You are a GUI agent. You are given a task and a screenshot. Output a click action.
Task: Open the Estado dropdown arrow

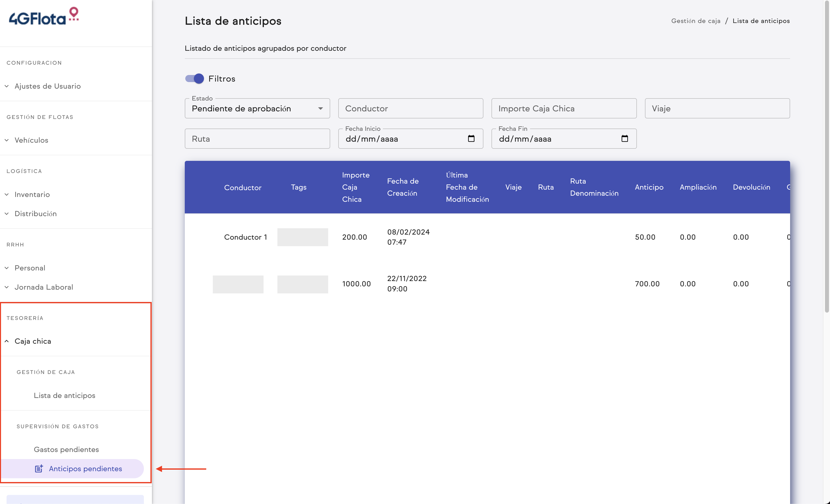[x=320, y=109]
